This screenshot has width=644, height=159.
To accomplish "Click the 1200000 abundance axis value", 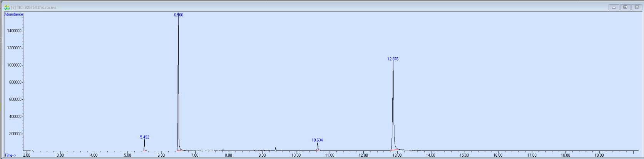I will (14, 48).
